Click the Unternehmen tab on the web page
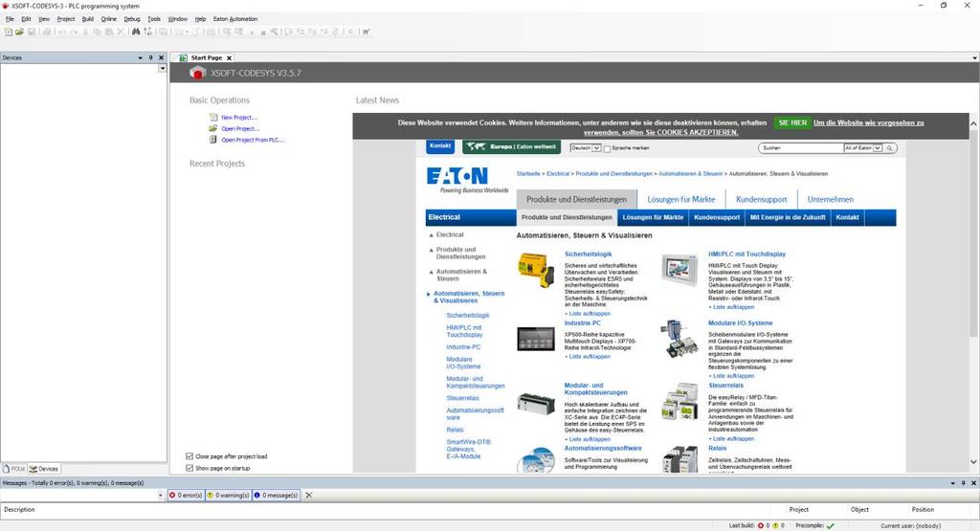 point(830,199)
